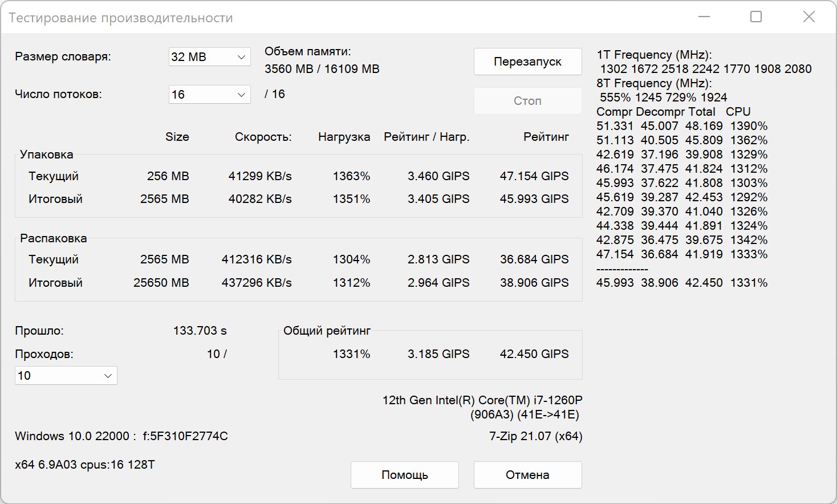The image size is (837, 504).
Task: Select the Распаковка group title
Action: 53,238
